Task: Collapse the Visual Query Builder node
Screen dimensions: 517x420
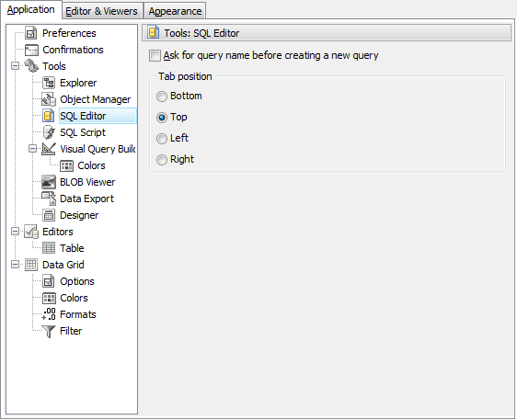Action: click(x=32, y=149)
